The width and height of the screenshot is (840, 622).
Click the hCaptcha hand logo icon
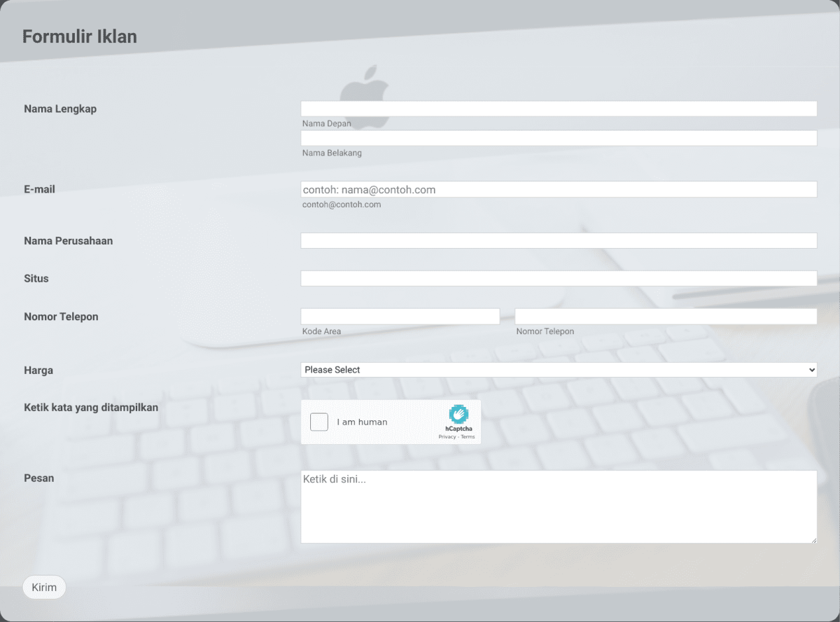[x=459, y=414]
